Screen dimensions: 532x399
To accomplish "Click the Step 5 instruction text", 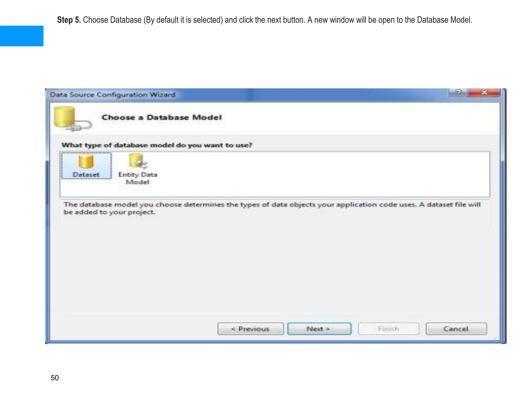I will click(x=264, y=20).
